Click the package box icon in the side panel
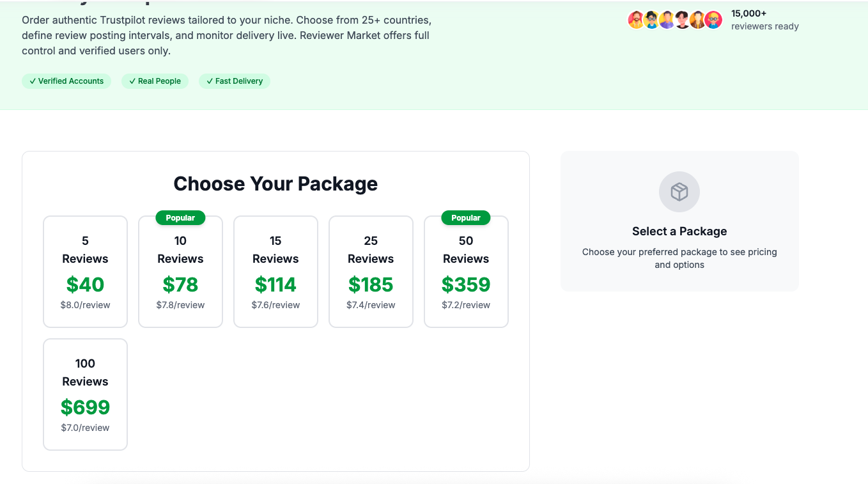 tap(679, 192)
